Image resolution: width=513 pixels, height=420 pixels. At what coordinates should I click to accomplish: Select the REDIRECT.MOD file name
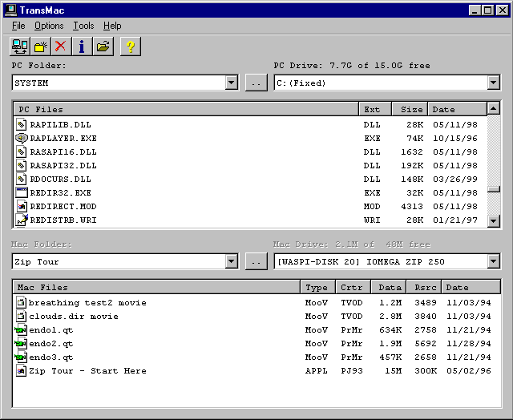(63, 207)
